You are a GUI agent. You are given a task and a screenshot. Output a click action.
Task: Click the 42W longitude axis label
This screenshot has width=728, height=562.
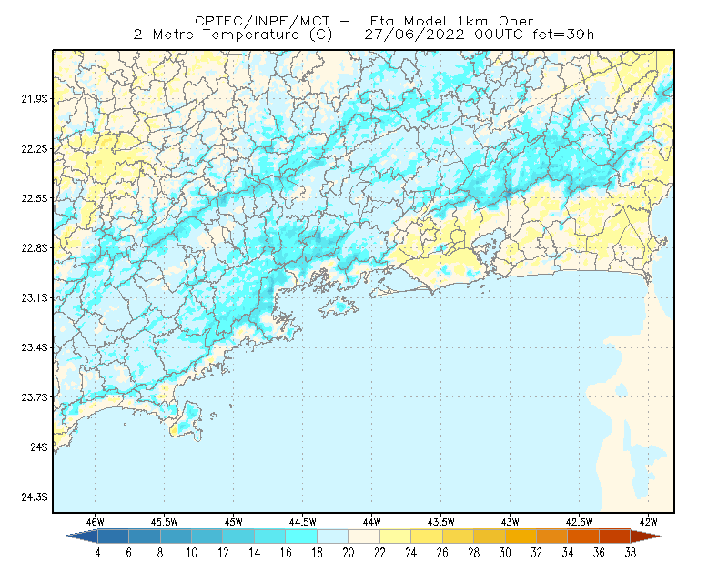[x=648, y=522]
